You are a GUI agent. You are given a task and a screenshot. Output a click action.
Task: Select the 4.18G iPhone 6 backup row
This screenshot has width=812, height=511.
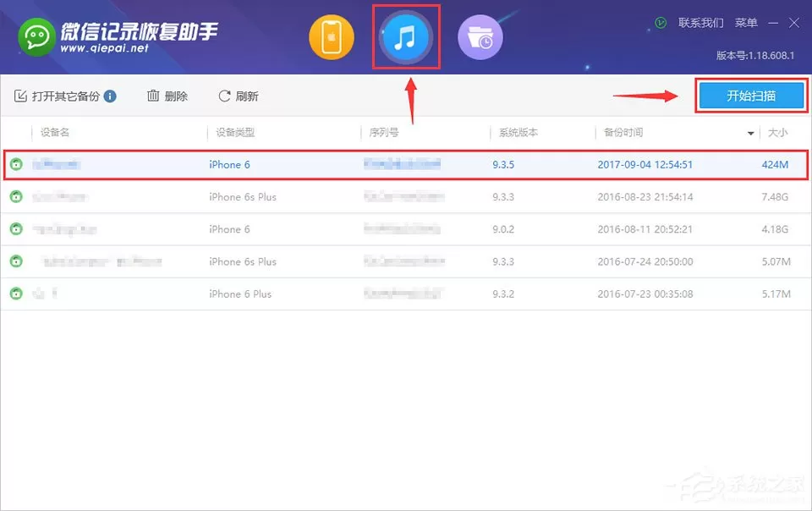pos(406,229)
